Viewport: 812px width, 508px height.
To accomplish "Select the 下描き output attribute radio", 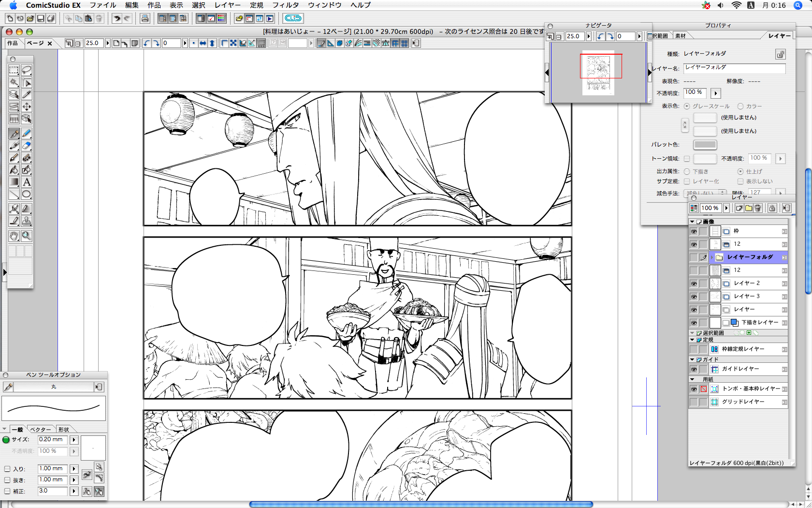I will point(687,171).
